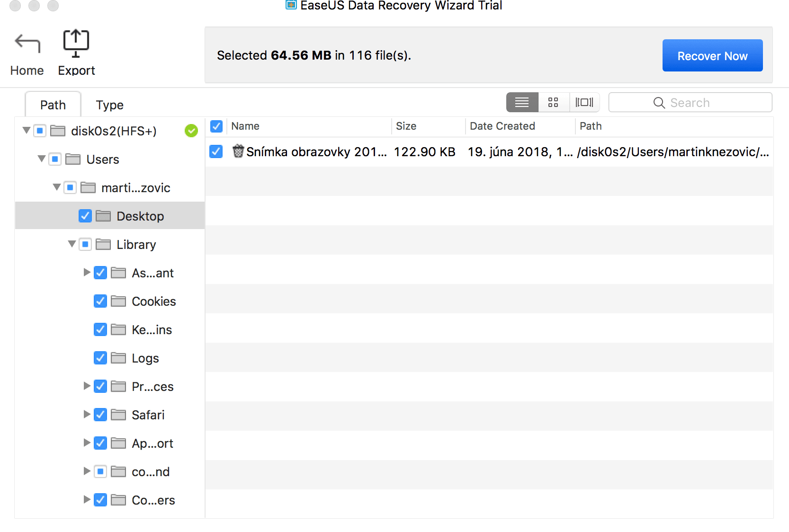The image size is (789, 532).
Task: Uncheck the Desktop folder checkbox
Action: point(85,216)
